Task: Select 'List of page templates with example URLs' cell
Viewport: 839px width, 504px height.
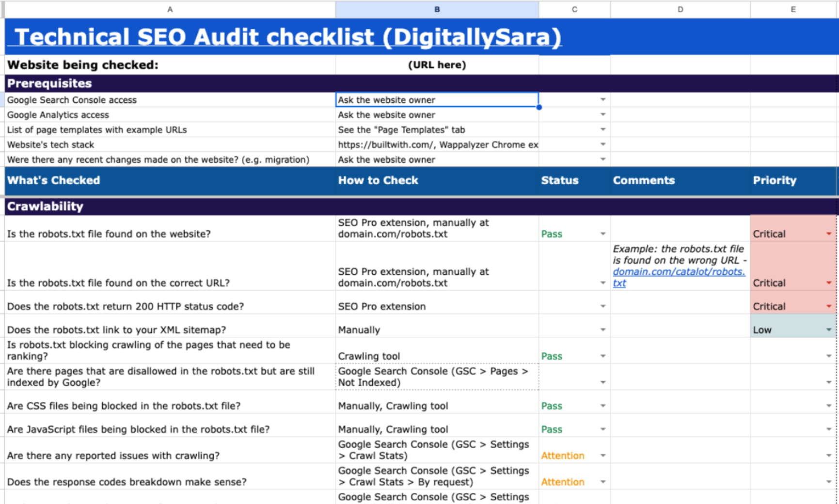Action: (x=170, y=130)
